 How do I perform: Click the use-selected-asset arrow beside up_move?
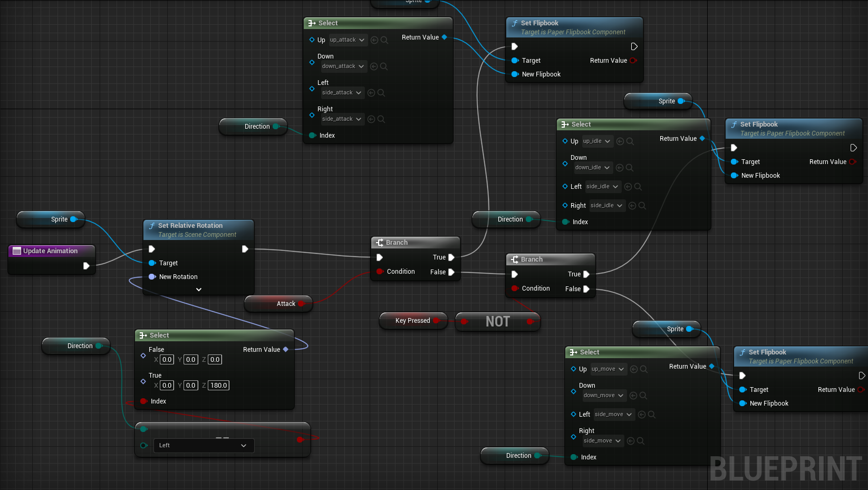tap(634, 369)
